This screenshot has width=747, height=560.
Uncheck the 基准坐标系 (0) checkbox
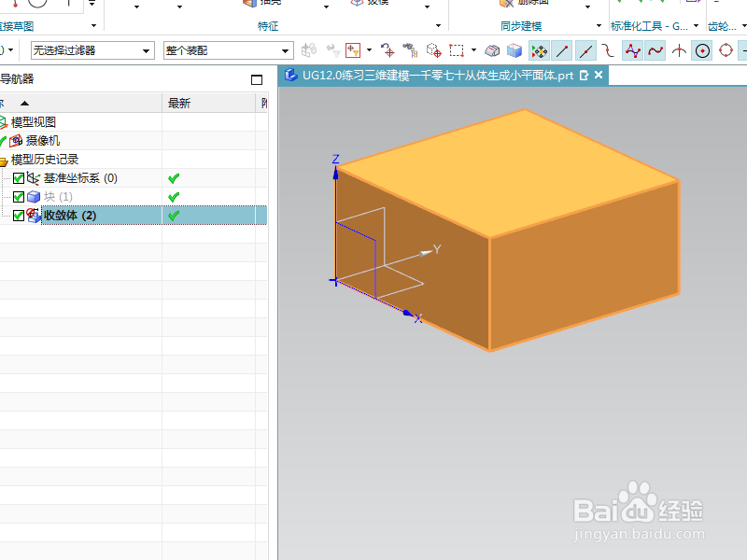pyautogui.click(x=19, y=178)
